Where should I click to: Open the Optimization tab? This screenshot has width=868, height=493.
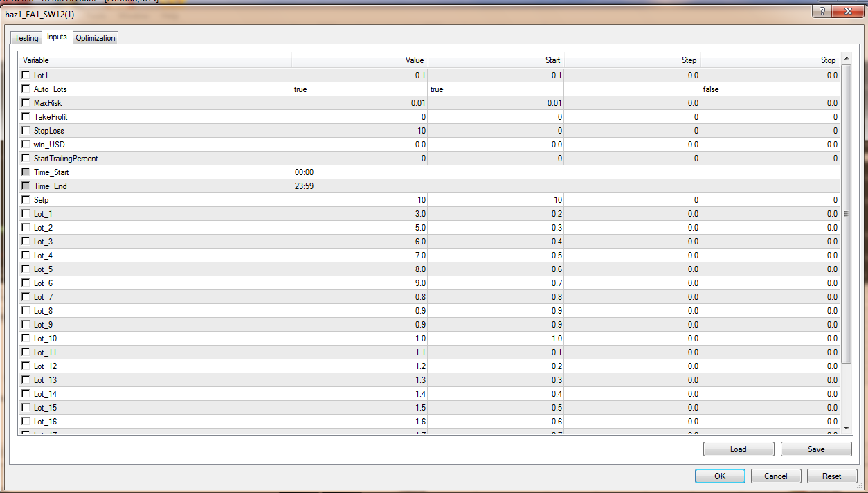tap(96, 38)
